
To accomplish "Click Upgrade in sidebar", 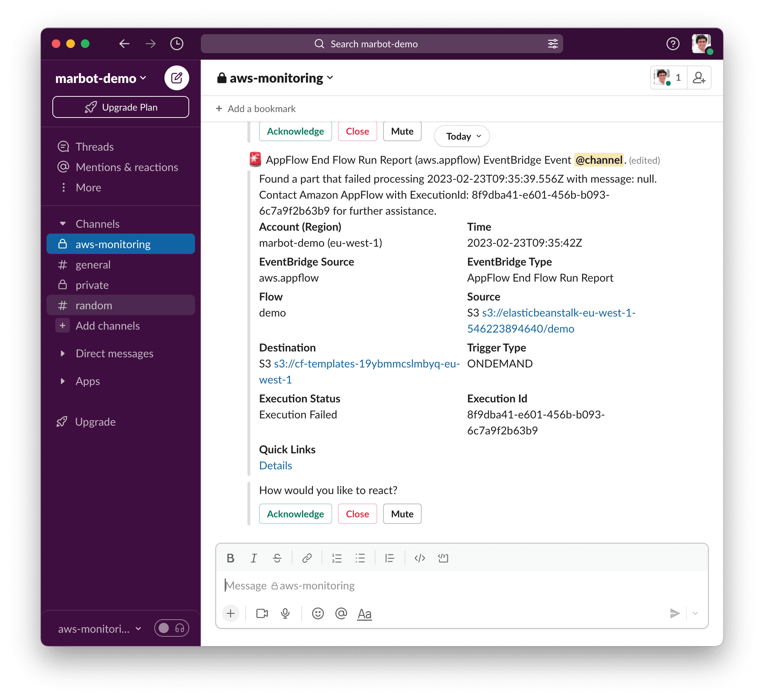I will click(x=87, y=422).
